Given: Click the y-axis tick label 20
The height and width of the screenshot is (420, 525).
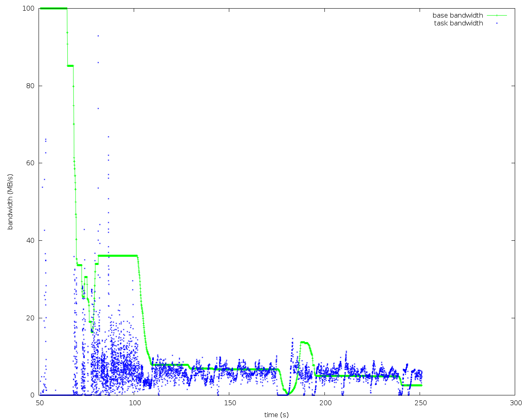Looking at the screenshot, I should tap(30, 318).
